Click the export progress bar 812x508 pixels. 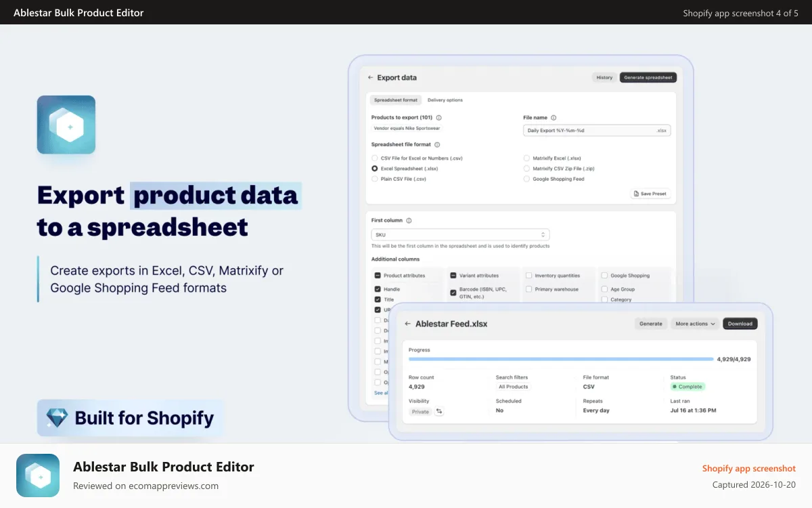(x=561, y=359)
